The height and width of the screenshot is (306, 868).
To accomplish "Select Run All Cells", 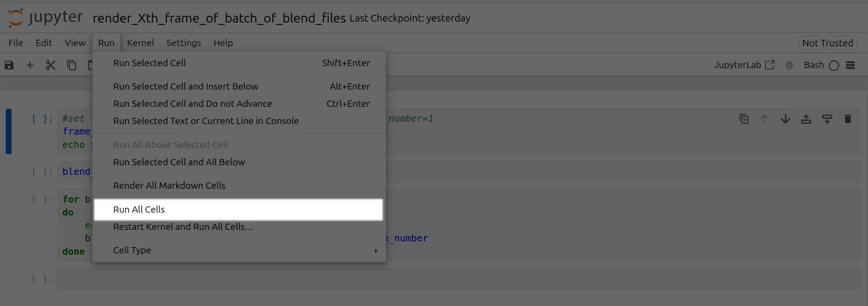I will click(238, 210).
